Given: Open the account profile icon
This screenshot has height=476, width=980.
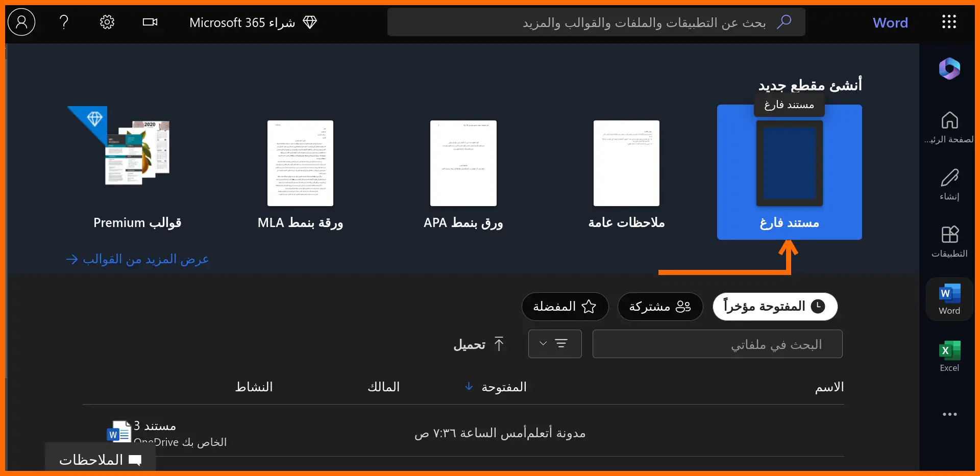Looking at the screenshot, I should [21, 22].
